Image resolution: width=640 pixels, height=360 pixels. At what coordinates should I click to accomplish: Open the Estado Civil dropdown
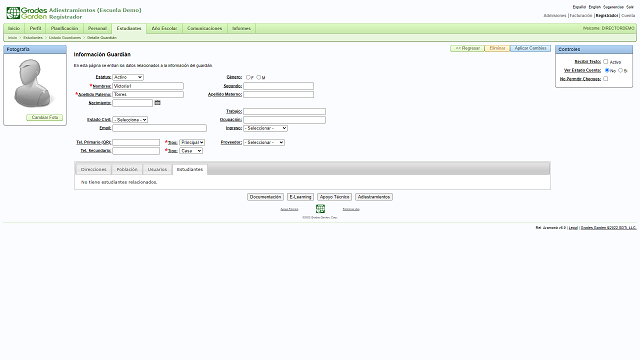130,120
